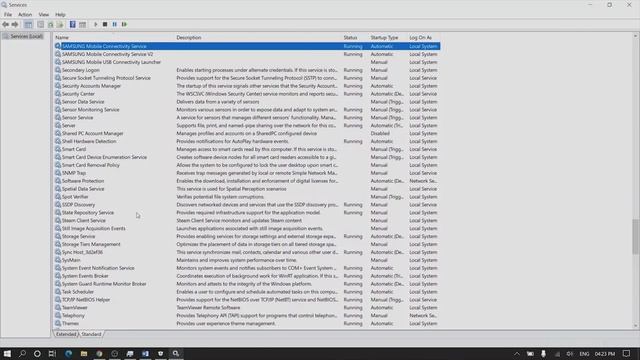Click the gear icon beside Server service

(x=58, y=125)
